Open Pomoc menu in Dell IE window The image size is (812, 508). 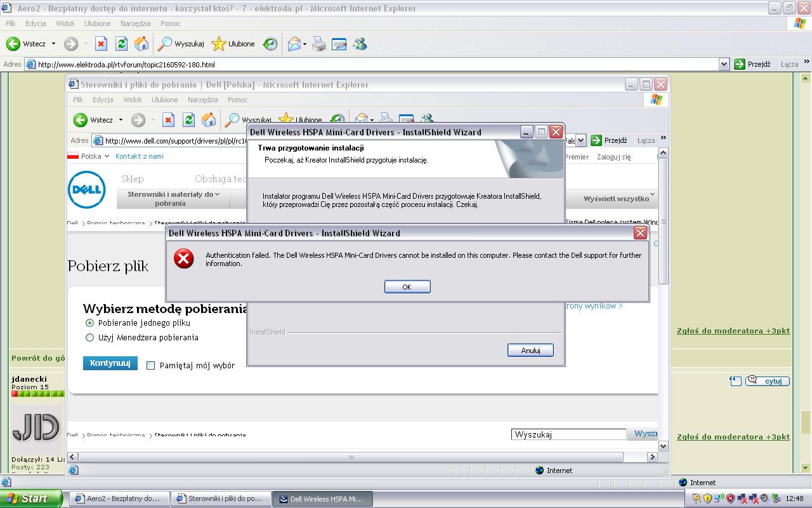[x=238, y=100]
